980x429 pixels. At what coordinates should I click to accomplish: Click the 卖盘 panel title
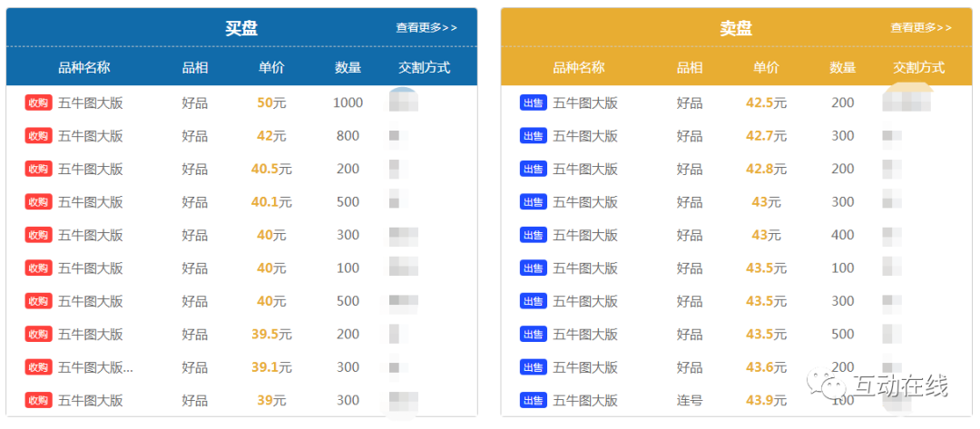click(736, 27)
